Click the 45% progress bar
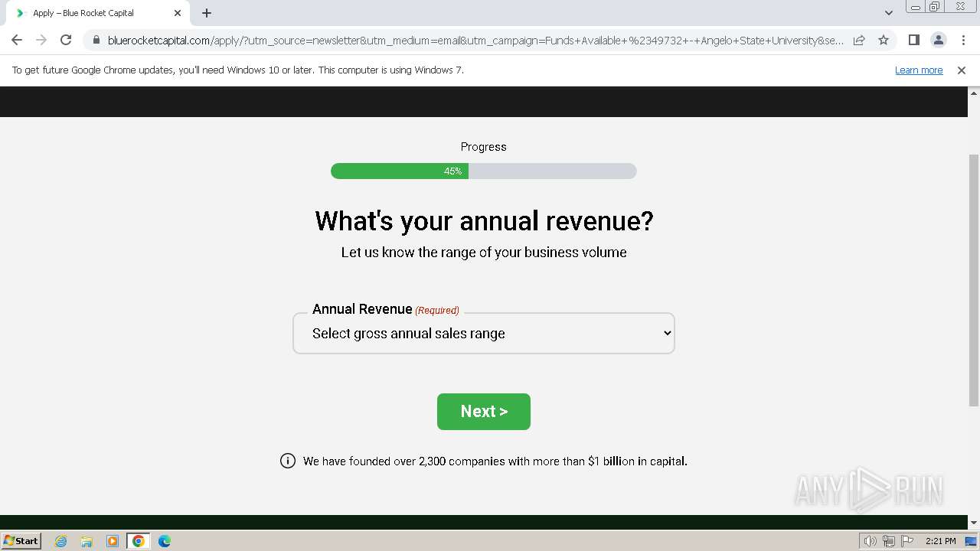The height and width of the screenshot is (551, 980). pos(484,171)
